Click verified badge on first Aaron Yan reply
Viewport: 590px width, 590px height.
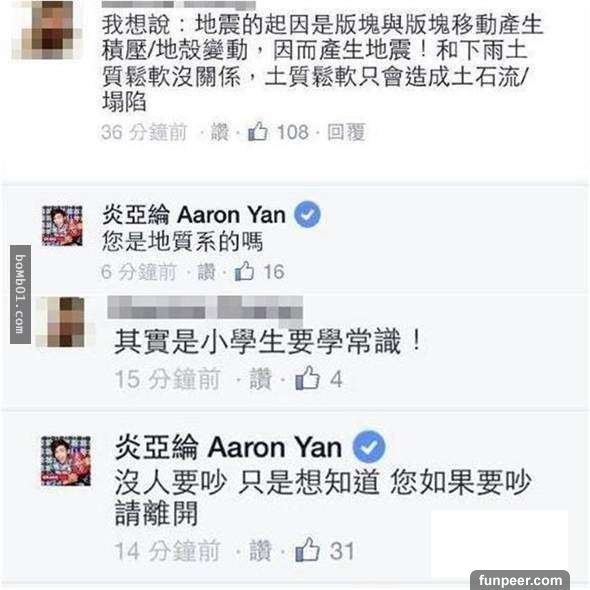pos(307,214)
